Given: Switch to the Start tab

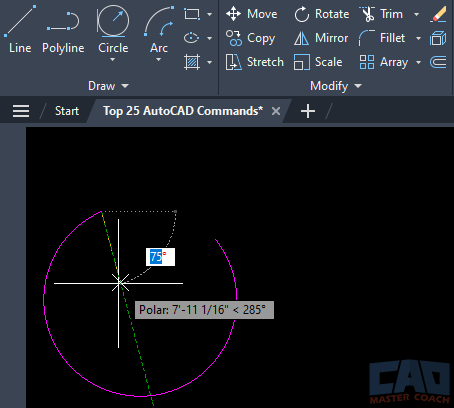Looking at the screenshot, I should coord(67,111).
